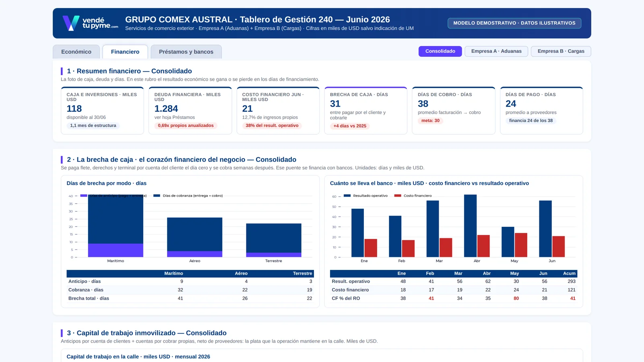Click Brecha total value 26 for Aéreo
This screenshot has width=644, height=362.
click(245, 298)
